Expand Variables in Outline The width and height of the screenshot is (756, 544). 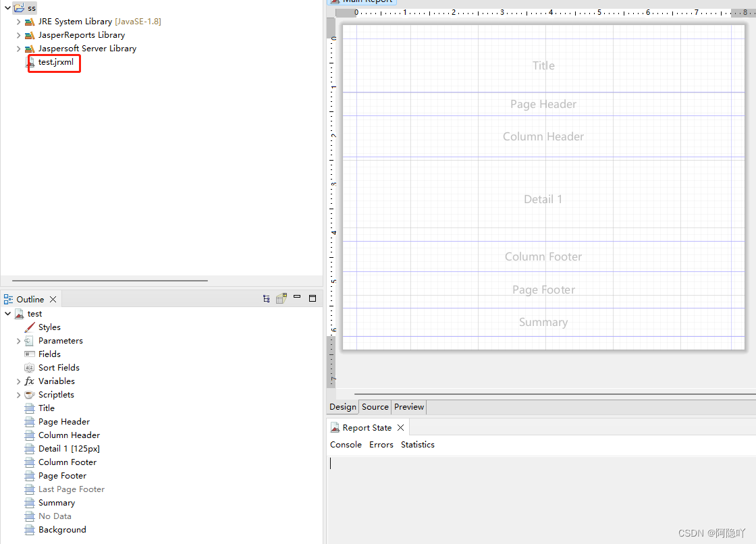click(x=18, y=381)
